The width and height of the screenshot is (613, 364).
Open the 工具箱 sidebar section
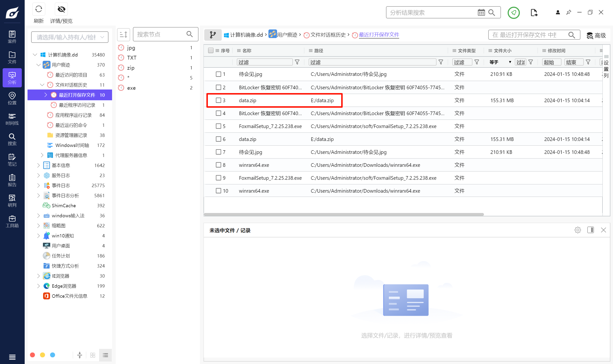(12, 222)
